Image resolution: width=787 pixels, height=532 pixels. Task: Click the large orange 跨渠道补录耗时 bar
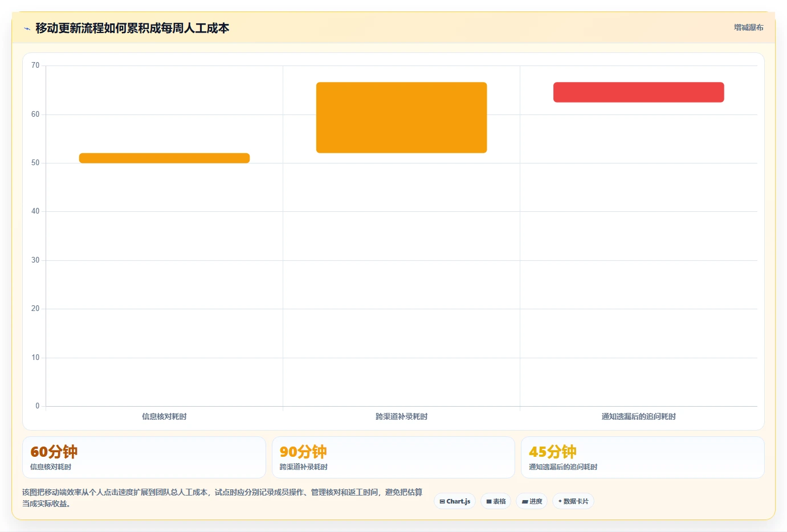(x=401, y=118)
